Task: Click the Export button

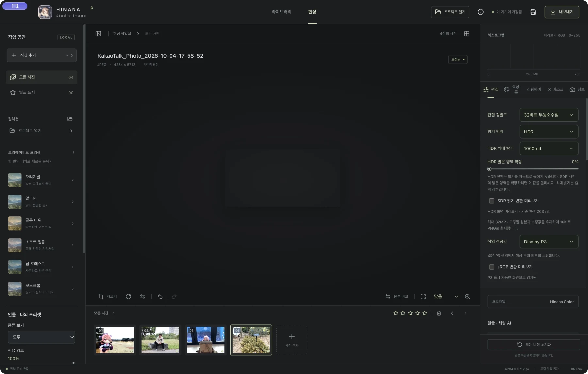Action: click(562, 12)
